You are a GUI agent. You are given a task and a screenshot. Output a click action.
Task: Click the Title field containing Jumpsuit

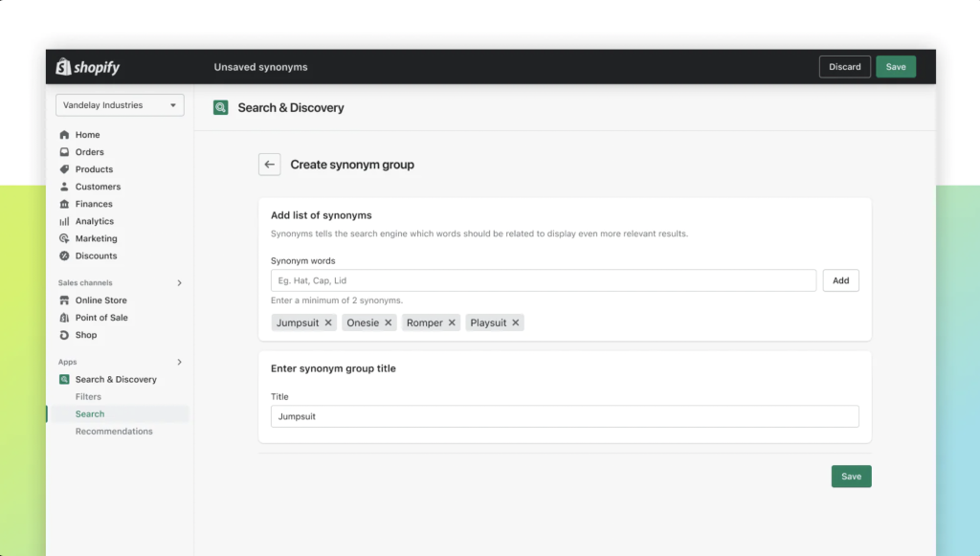565,416
